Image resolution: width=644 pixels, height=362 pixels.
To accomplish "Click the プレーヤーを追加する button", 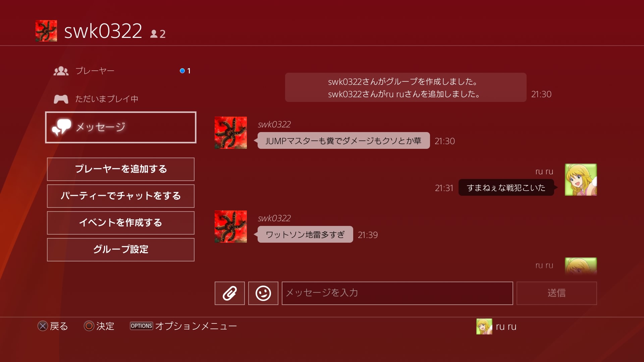I will point(121,169).
